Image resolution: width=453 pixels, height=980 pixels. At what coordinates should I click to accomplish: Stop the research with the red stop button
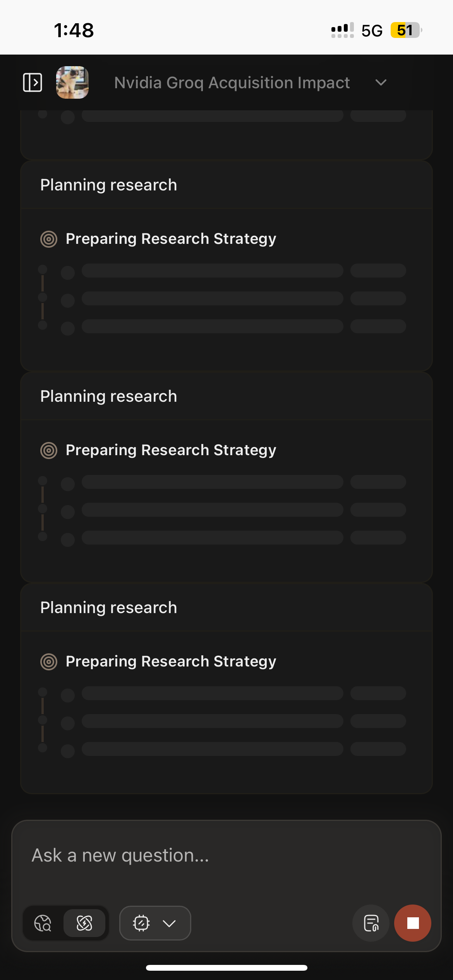[413, 923]
